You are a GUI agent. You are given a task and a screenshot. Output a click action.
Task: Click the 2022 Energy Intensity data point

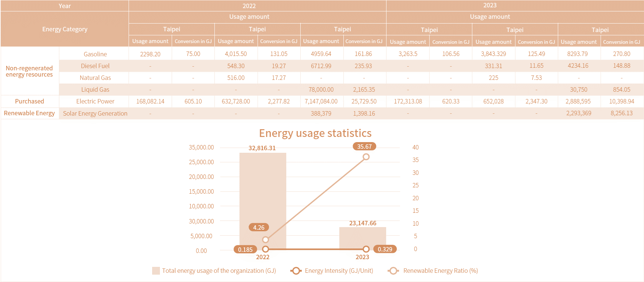265,249
